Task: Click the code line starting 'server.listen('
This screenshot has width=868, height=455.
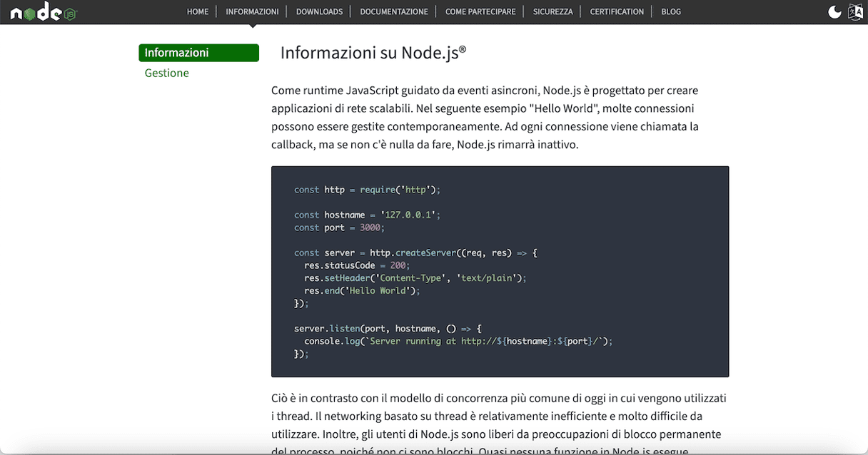Action: (388, 329)
